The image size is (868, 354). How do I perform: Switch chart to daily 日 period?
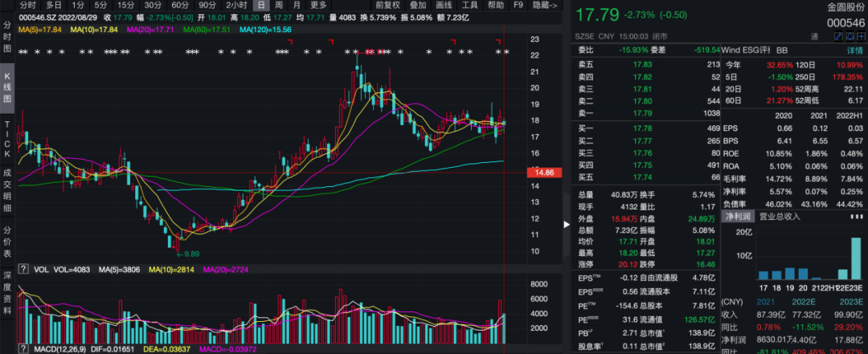pyautogui.click(x=260, y=5)
